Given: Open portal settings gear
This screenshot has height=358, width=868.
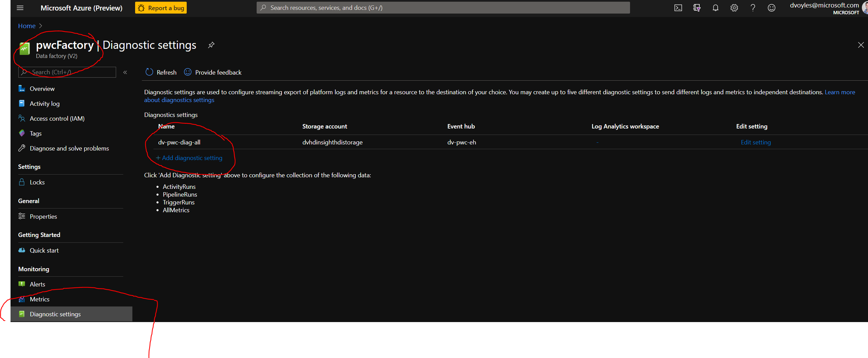Looking at the screenshot, I should pos(734,8).
